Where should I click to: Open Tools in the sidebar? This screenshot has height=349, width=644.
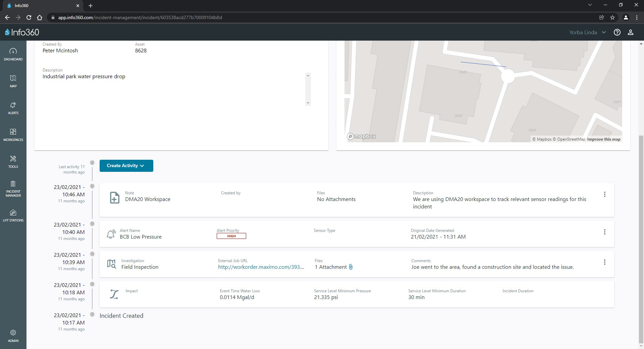(13, 161)
